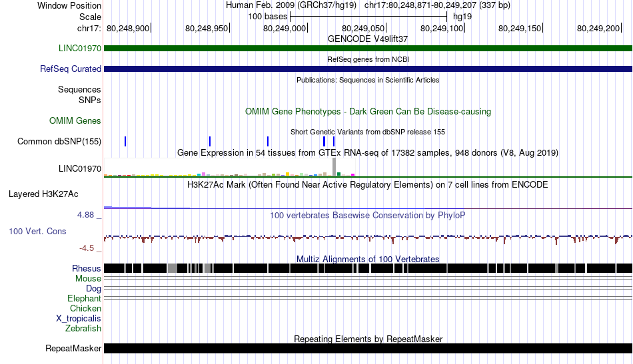The height and width of the screenshot is (364, 633).
Task: Click the 80,249,100 ruler position label
Action: pos(442,28)
